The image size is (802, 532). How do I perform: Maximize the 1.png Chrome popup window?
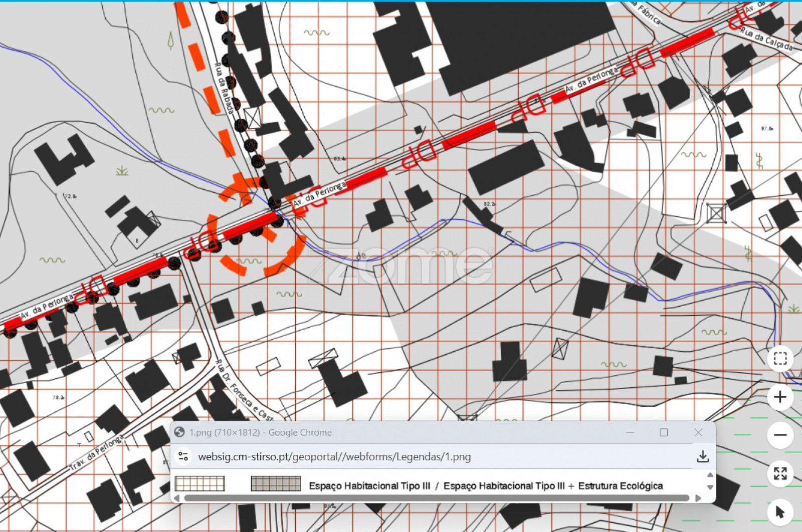pos(664,432)
